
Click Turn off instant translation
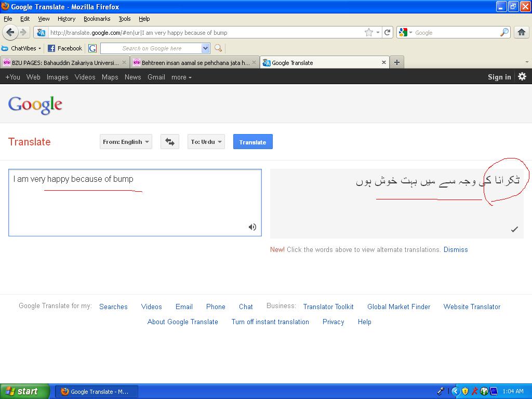coord(270,322)
